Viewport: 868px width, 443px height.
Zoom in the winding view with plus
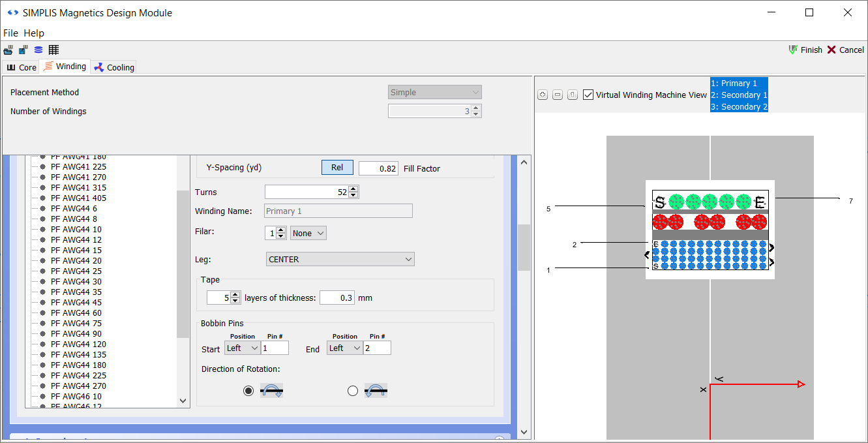pyautogui.click(x=543, y=95)
